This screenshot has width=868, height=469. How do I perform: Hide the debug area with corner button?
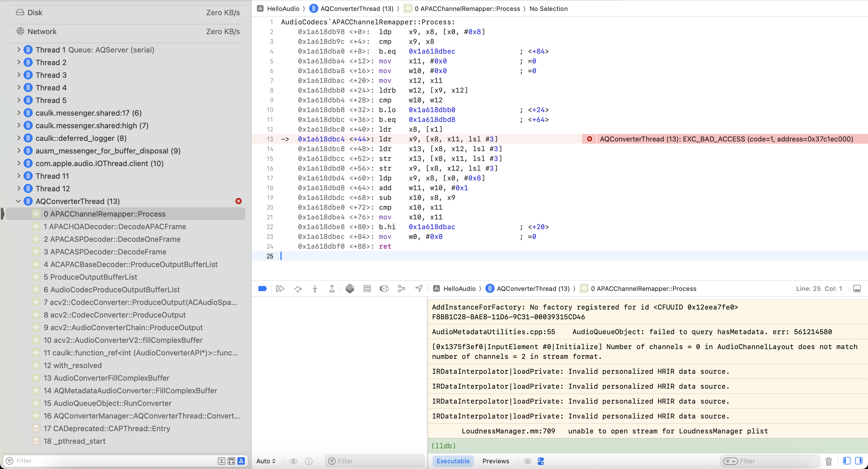(x=857, y=289)
